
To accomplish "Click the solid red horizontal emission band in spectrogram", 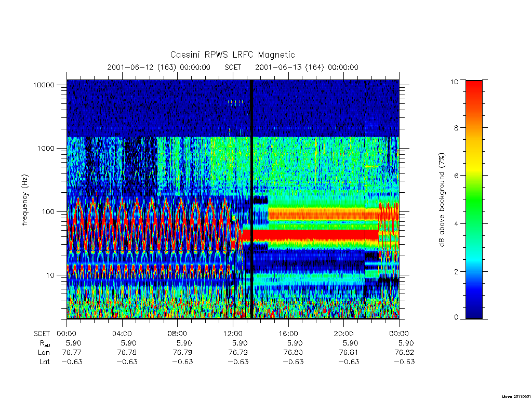I will coord(311,235).
